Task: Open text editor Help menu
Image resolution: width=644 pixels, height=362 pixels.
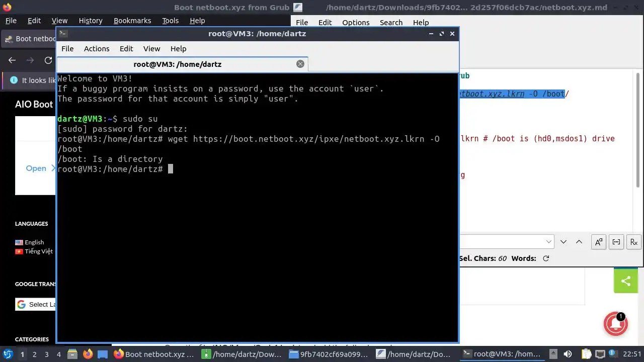Action: [421, 23]
